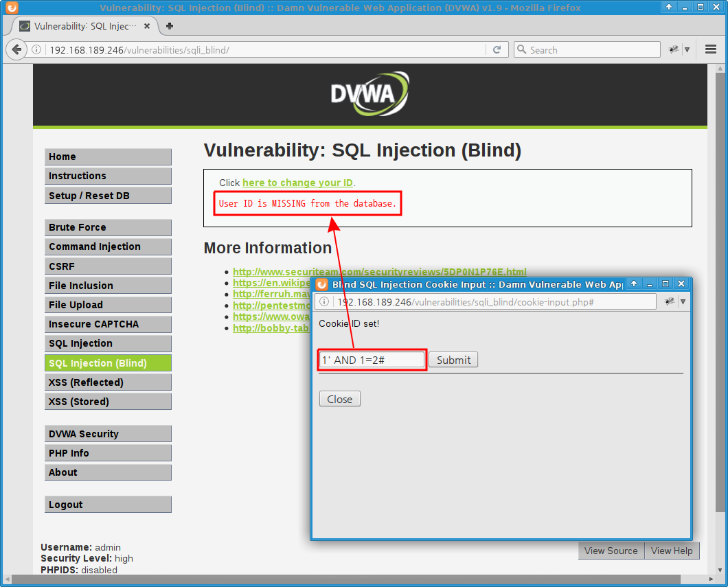
Task: Open the Firefox hamburger menu
Action: pyautogui.click(x=710, y=49)
